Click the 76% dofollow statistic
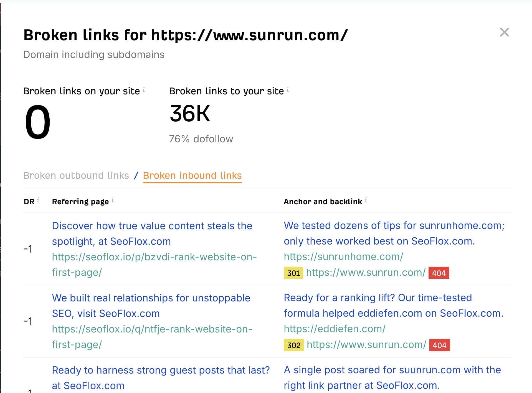The image size is (532, 393). (x=201, y=139)
